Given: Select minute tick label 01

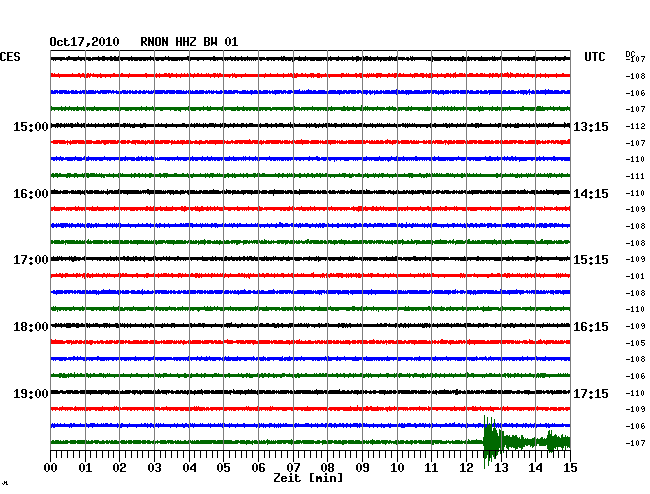Looking at the screenshot, I should pos(85,468).
